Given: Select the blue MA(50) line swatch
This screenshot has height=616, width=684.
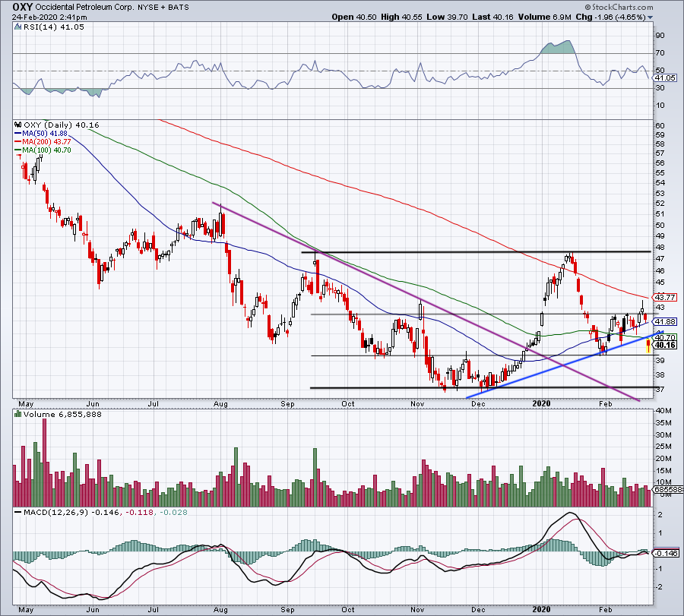Looking at the screenshot, I should tap(18, 134).
